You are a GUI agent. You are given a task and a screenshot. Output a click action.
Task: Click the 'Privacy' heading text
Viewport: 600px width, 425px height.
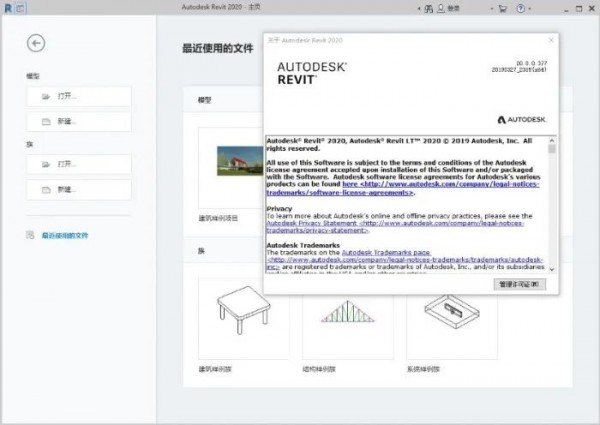click(279, 208)
